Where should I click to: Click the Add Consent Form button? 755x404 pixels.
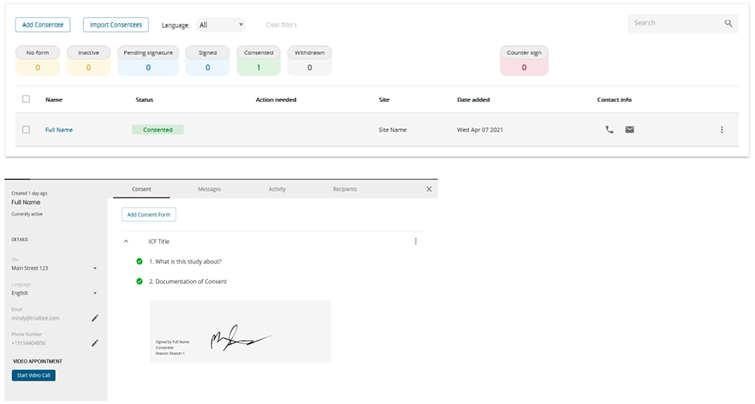[x=149, y=215]
